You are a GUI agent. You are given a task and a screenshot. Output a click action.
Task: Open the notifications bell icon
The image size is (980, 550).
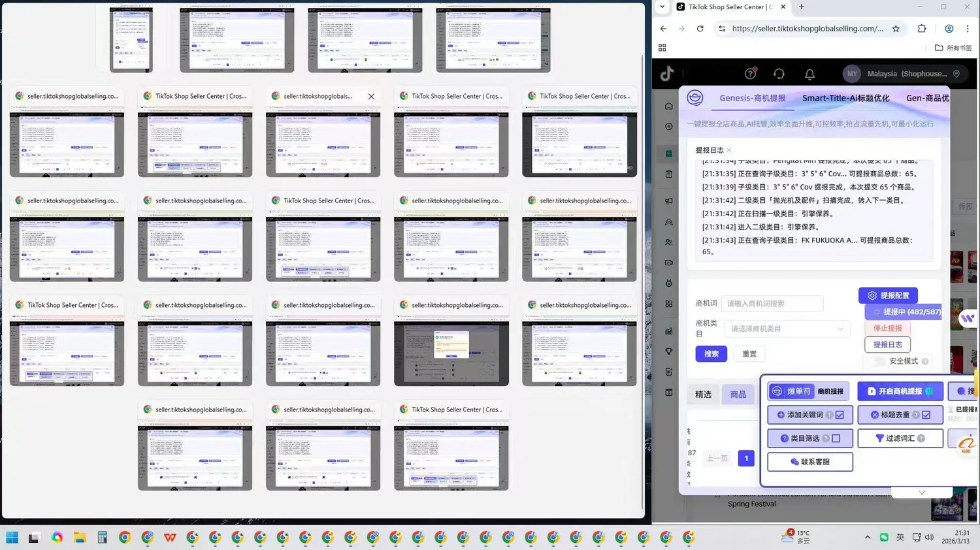(x=809, y=74)
